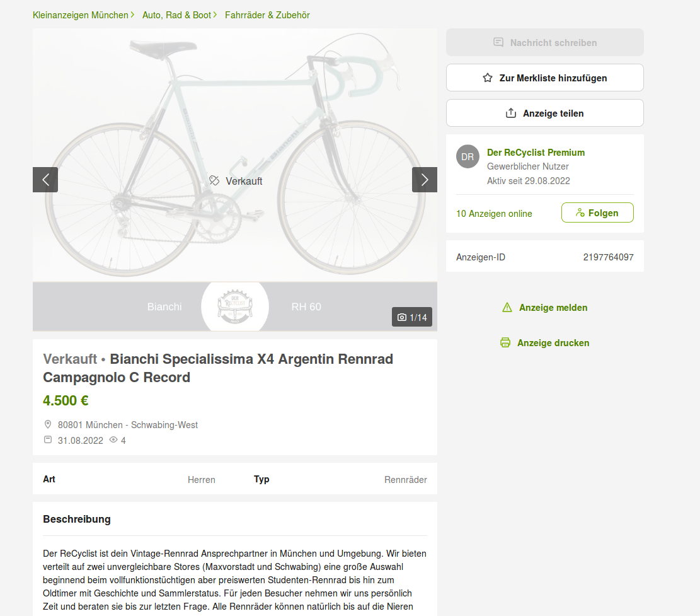Click the share icon beside Anzeige teilen
This screenshot has height=616, width=700.
(x=511, y=113)
